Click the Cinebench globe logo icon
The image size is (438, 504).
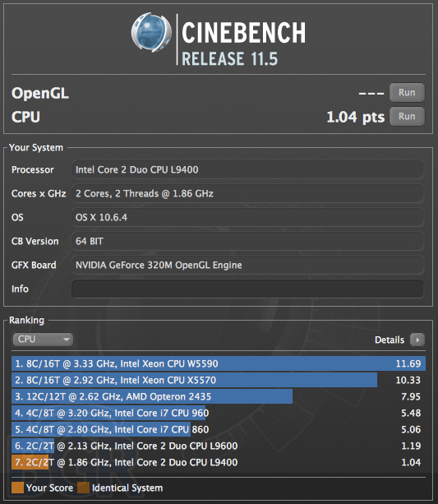(151, 32)
